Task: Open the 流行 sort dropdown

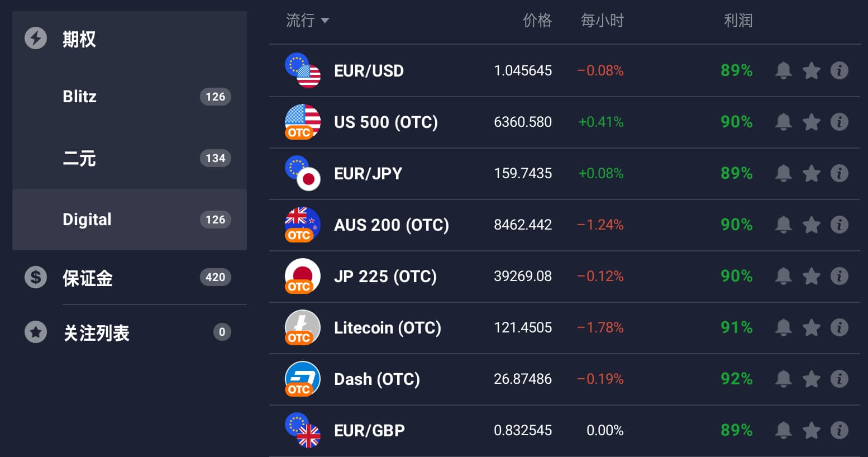Action: 307,21
